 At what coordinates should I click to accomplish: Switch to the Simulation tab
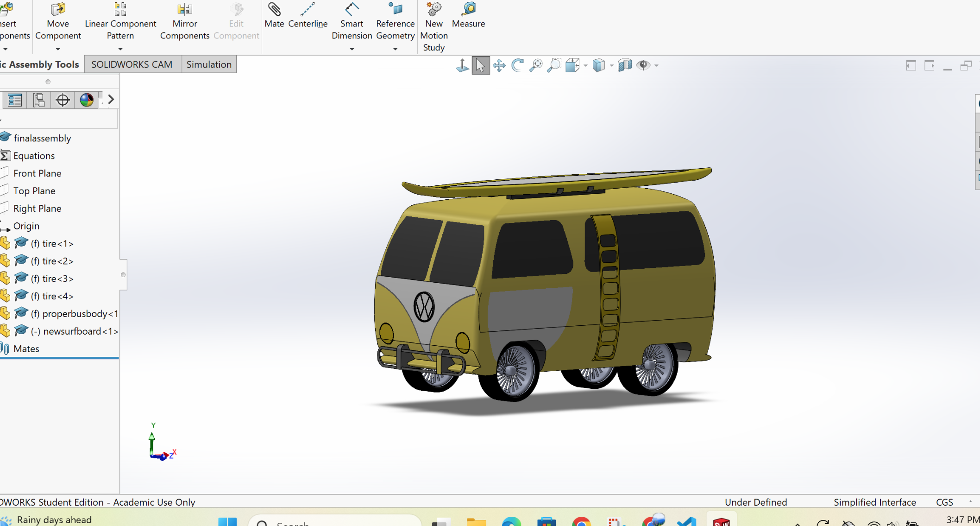[209, 64]
